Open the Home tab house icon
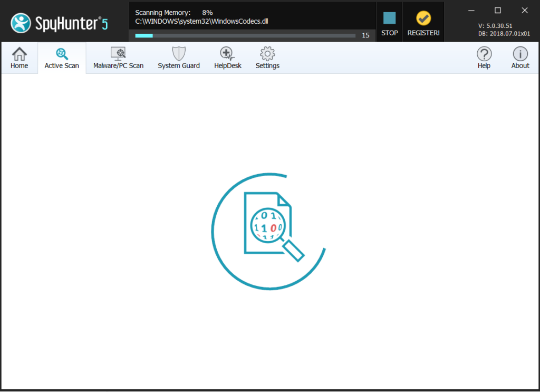The height and width of the screenshot is (392, 540). coord(20,54)
